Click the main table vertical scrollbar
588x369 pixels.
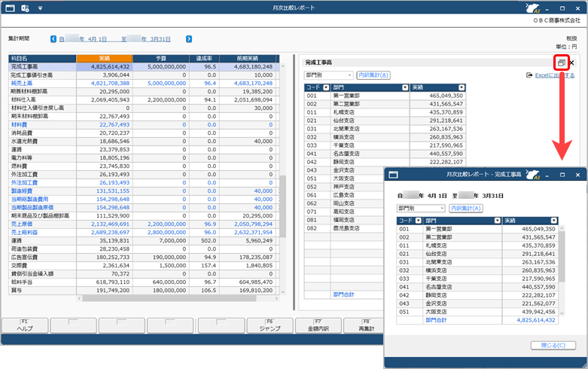283,206
